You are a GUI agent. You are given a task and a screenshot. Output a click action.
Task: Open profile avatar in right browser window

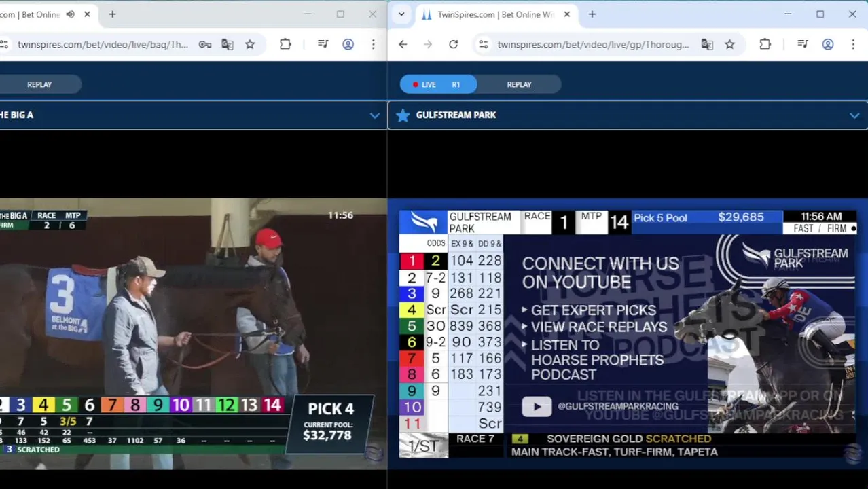[828, 44]
